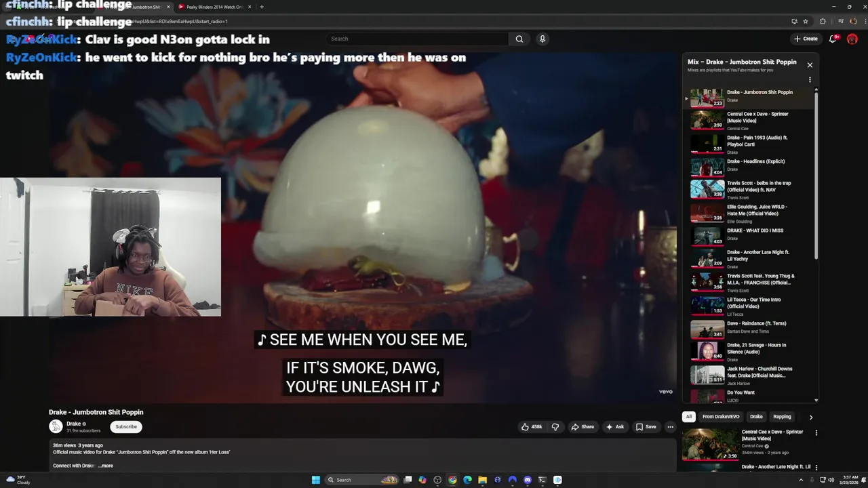Open 'DRAKE - WHAT DID I MISS' playlist entry

(749, 235)
